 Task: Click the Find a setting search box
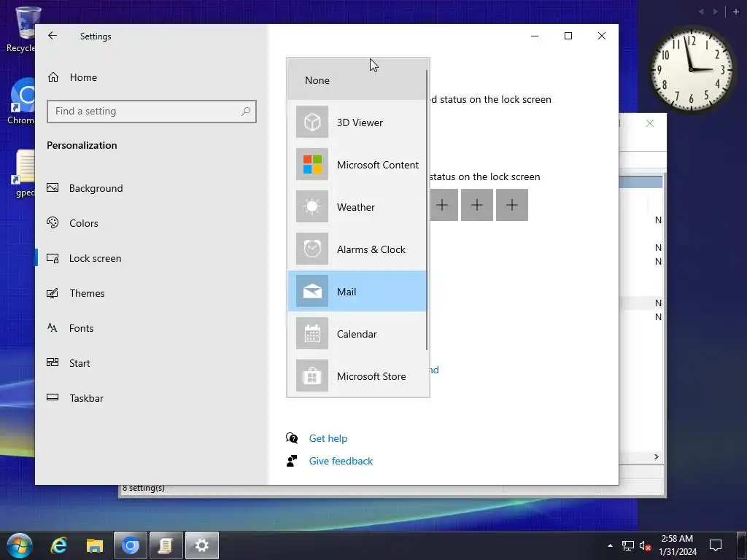click(152, 112)
